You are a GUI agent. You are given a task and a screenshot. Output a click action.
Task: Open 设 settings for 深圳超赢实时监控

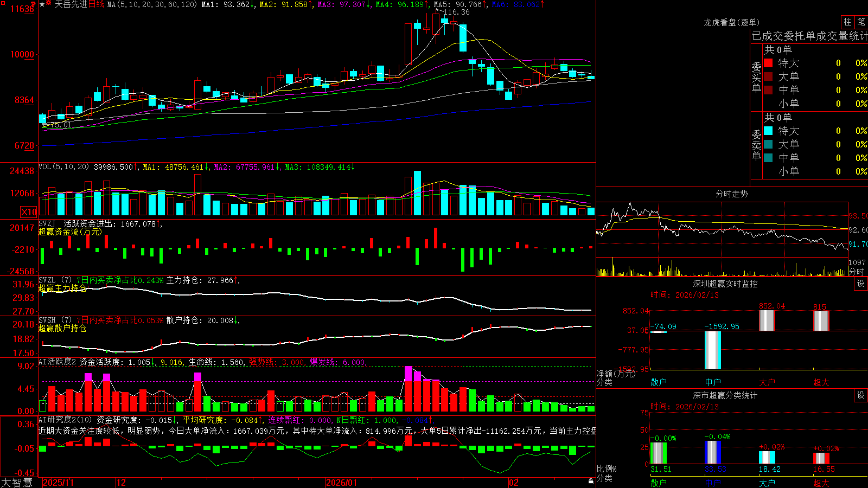tap(861, 284)
